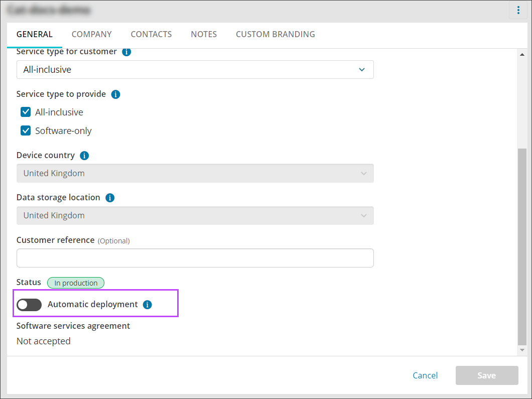
Task: Open the three-dot more options menu
Action: pyautogui.click(x=518, y=10)
